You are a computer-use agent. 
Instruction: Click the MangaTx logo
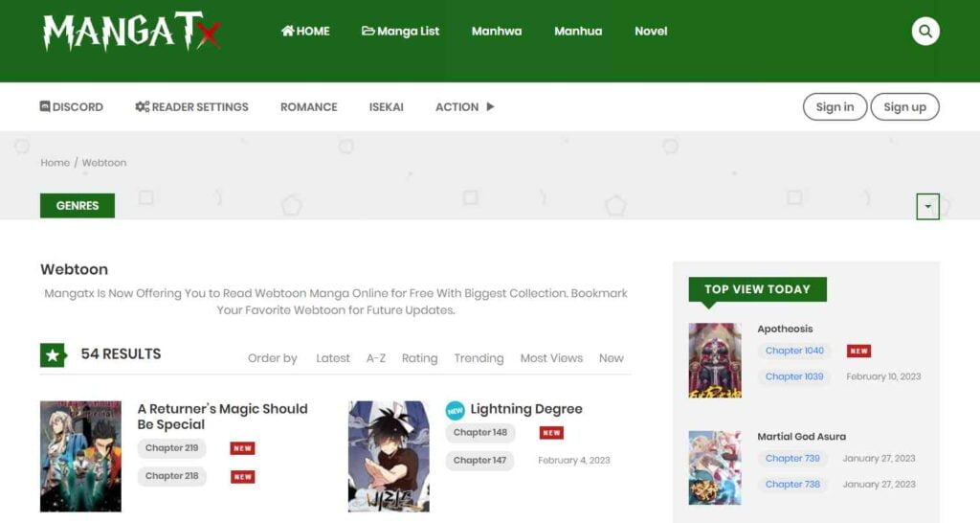pos(131,32)
